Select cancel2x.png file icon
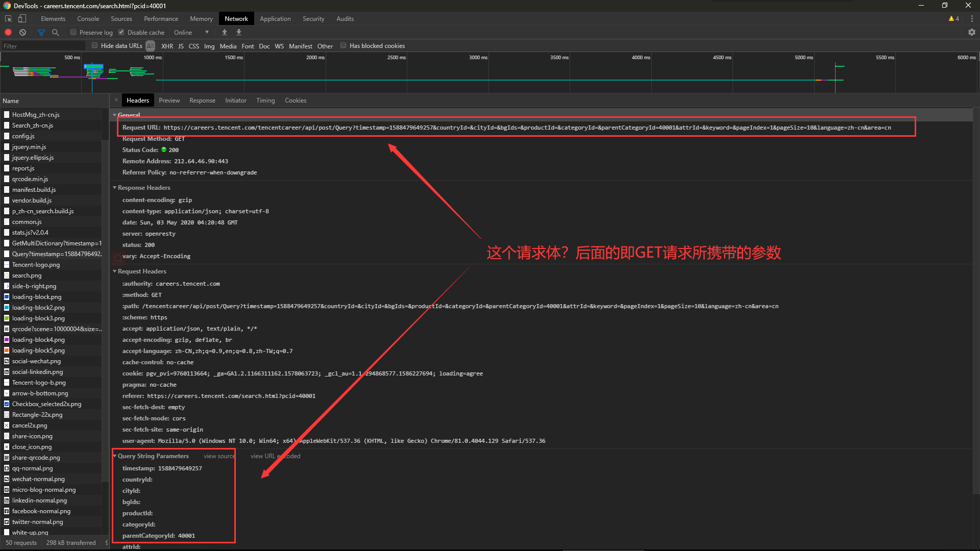The image size is (980, 551). tap(7, 425)
